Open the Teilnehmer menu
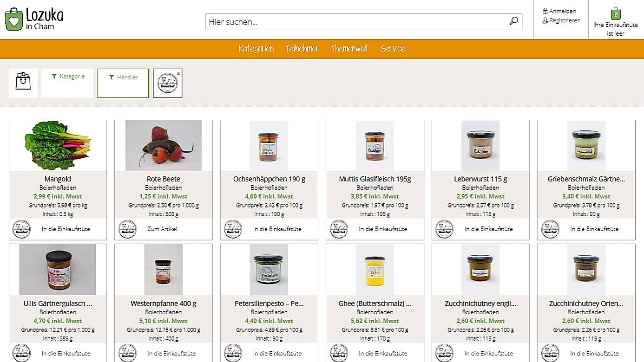 pyautogui.click(x=302, y=49)
